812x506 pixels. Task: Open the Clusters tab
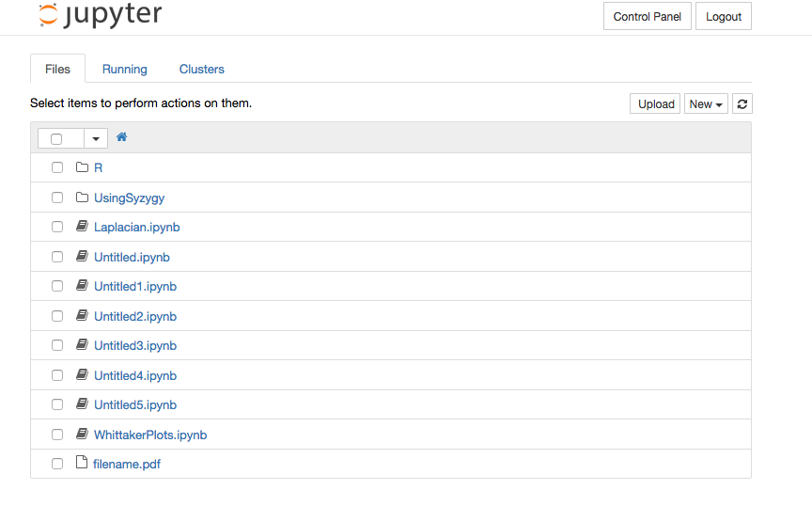pyautogui.click(x=201, y=69)
